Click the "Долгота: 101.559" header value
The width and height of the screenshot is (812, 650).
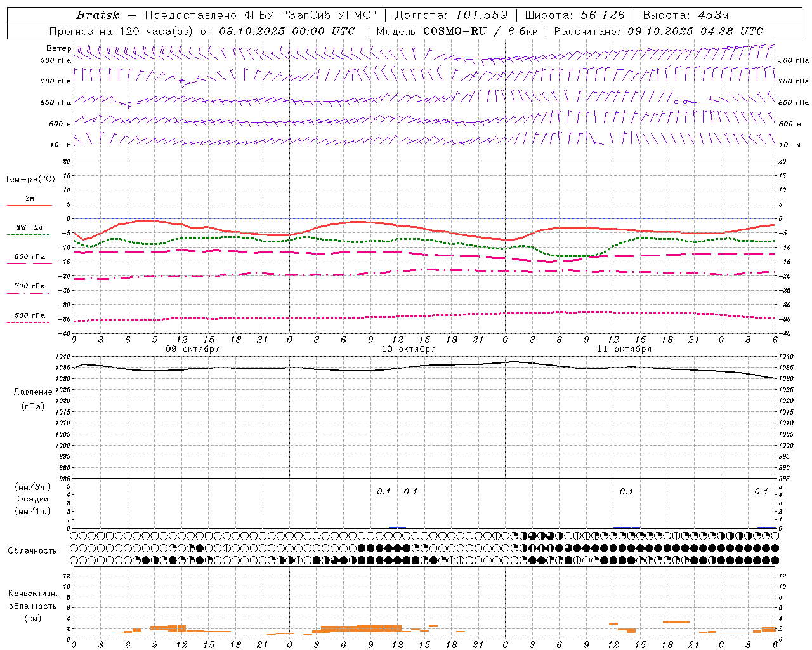click(x=451, y=15)
